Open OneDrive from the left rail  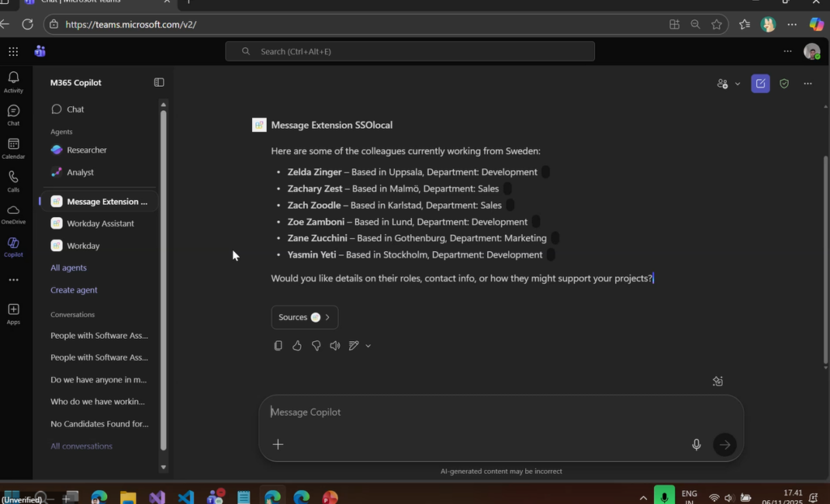click(13, 215)
